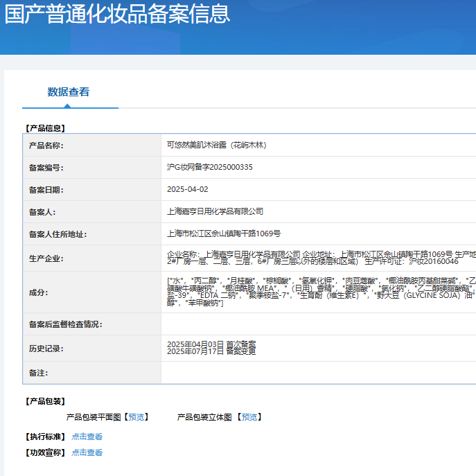
Task: Click 点击查看 next to 执行标准
Action: coord(87,437)
